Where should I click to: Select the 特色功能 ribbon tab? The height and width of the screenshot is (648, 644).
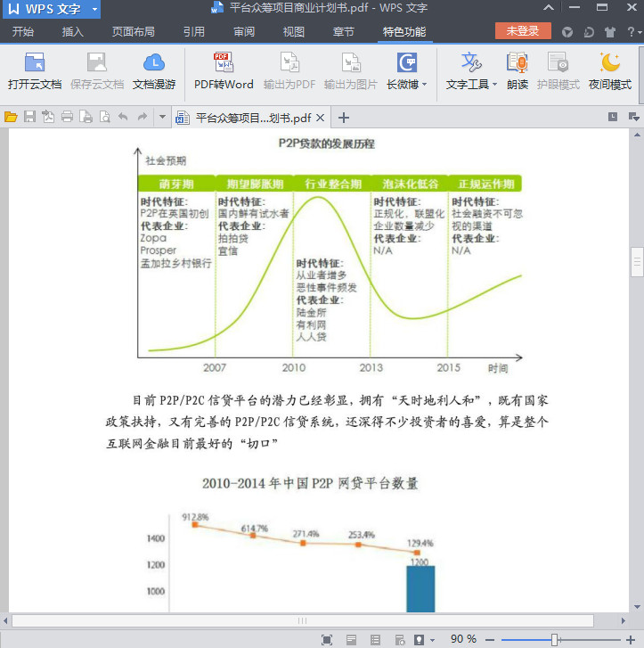coord(404,32)
